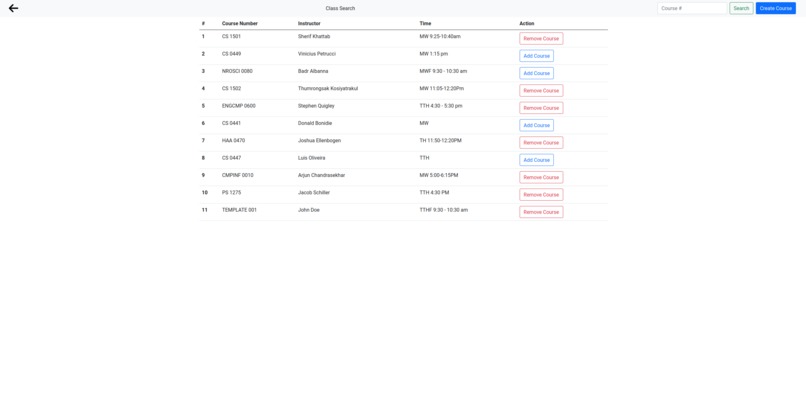The height and width of the screenshot is (399, 806).
Task: Click the time MW 9:25-10:40am
Action: click(440, 37)
